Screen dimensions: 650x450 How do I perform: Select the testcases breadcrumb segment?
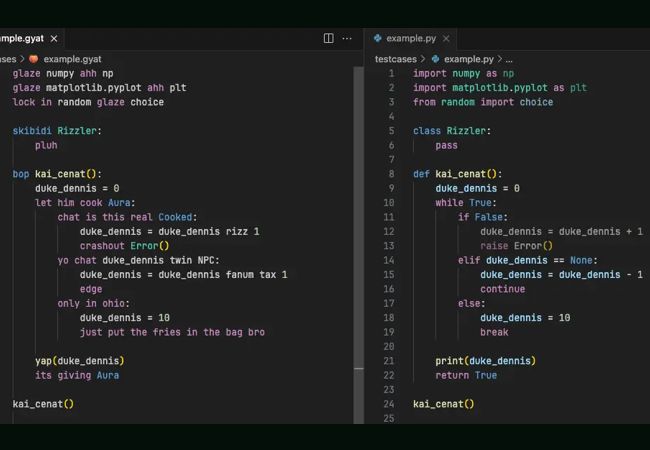click(395, 59)
